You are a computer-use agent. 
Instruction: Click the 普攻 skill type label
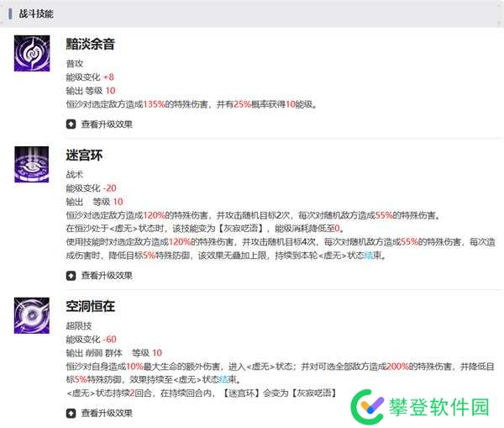pyautogui.click(x=75, y=63)
